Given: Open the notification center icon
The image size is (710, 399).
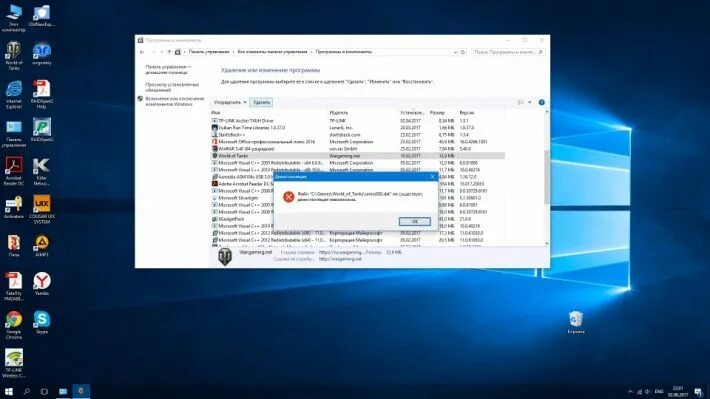Looking at the screenshot, I should coord(699,392).
